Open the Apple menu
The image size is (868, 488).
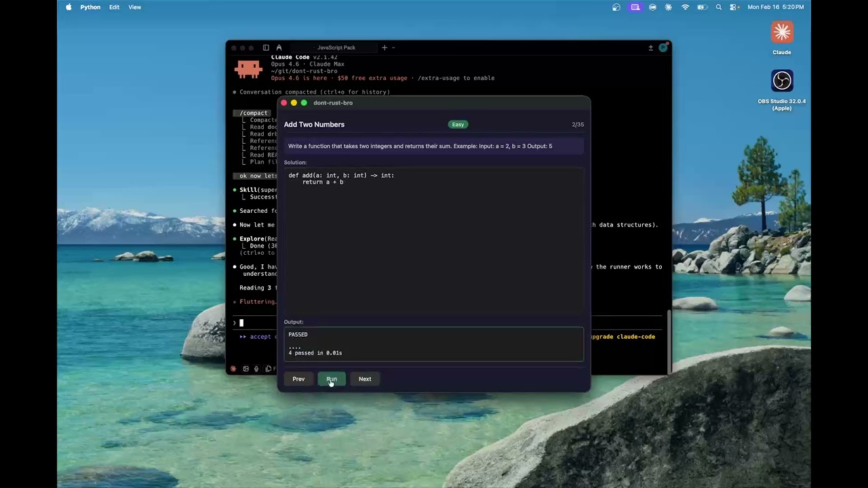point(68,7)
